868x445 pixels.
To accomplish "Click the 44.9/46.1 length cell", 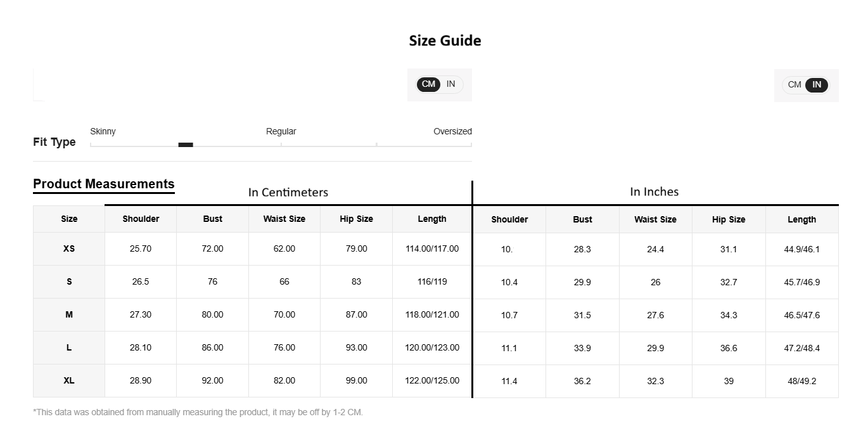I will [801, 249].
